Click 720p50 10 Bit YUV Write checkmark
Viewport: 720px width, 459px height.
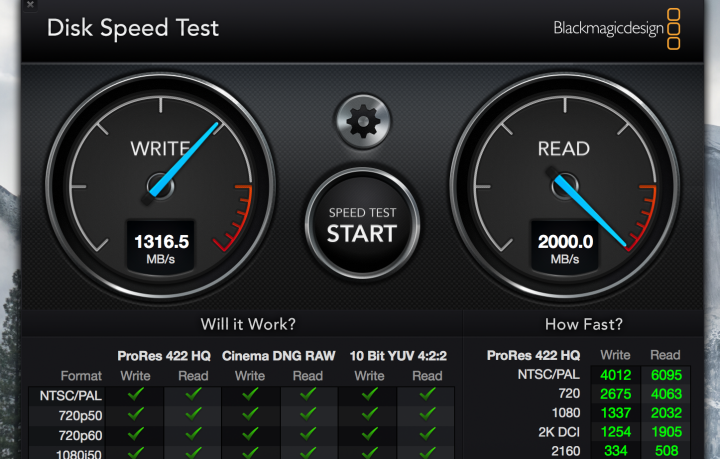pos(370,414)
